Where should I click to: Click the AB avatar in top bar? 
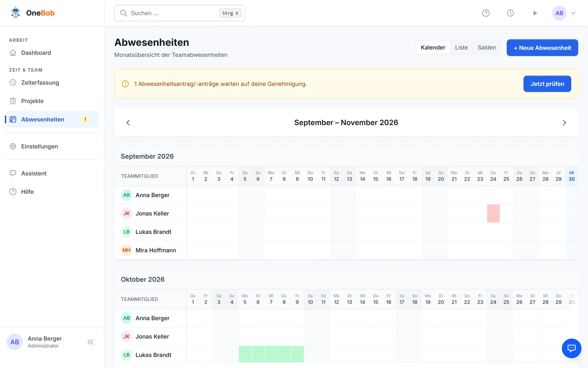559,13
